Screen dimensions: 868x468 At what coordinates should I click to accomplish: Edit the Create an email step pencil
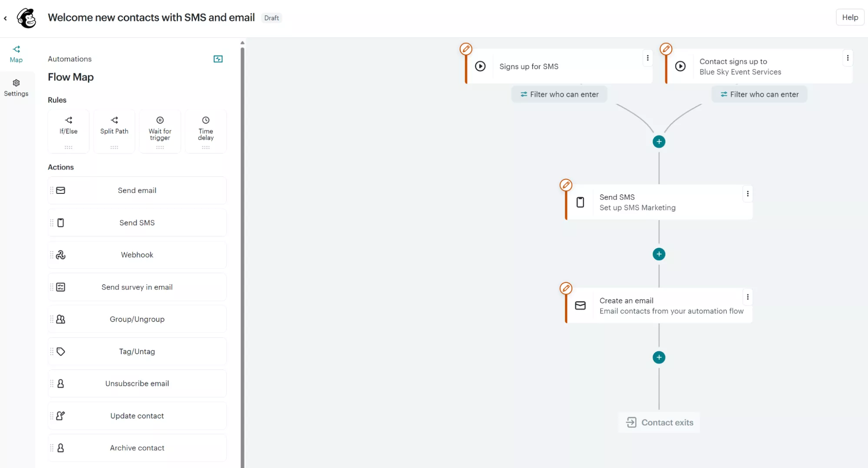pos(566,288)
